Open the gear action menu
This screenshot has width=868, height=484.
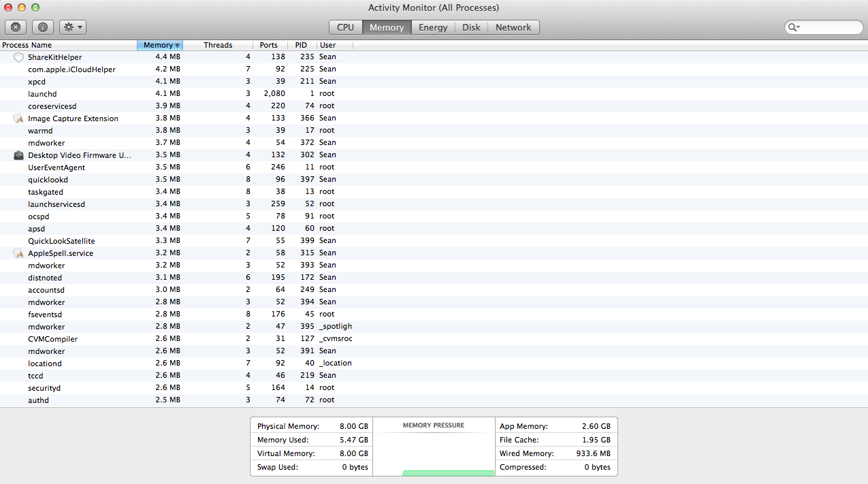click(73, 27)
